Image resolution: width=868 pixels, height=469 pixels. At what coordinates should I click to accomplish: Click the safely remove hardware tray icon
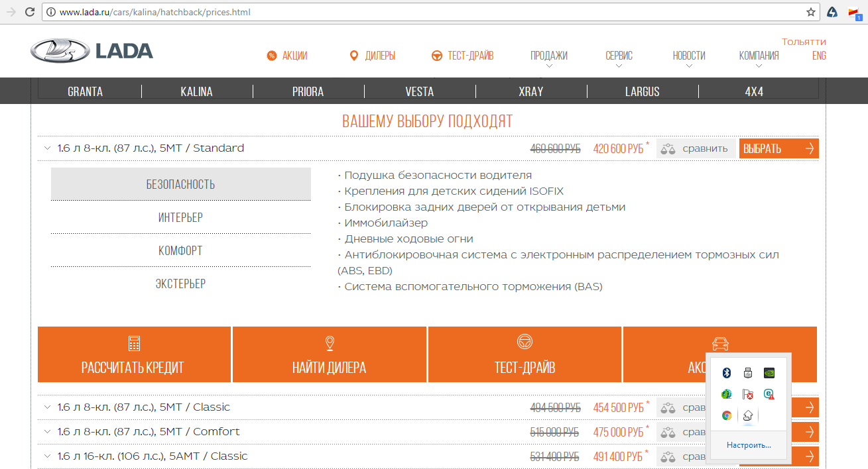(x=747, y=372)
